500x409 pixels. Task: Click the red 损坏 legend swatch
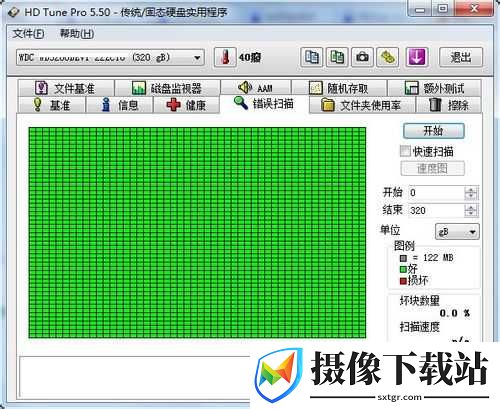[403, 281]
